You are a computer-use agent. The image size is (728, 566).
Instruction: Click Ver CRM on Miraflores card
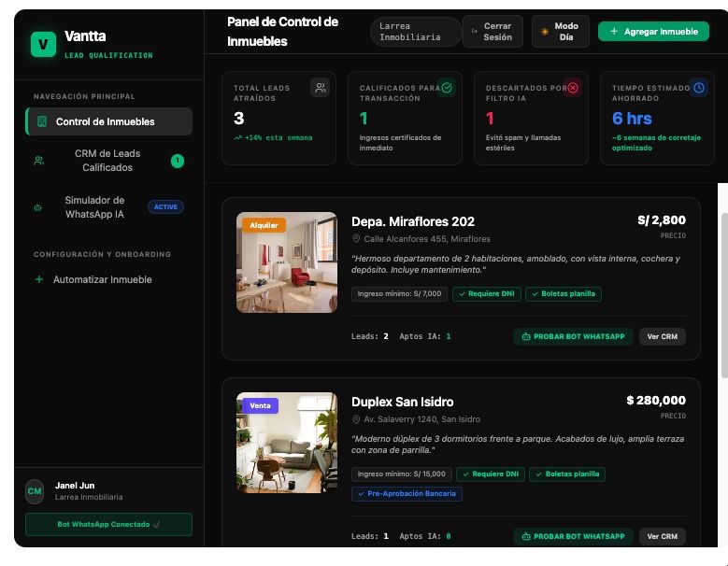663,337
